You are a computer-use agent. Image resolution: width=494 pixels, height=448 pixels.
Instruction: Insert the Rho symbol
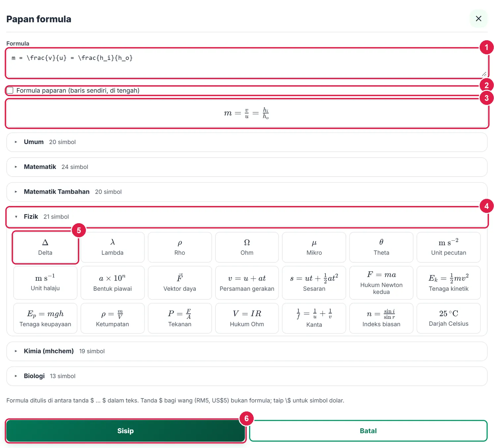180,247
